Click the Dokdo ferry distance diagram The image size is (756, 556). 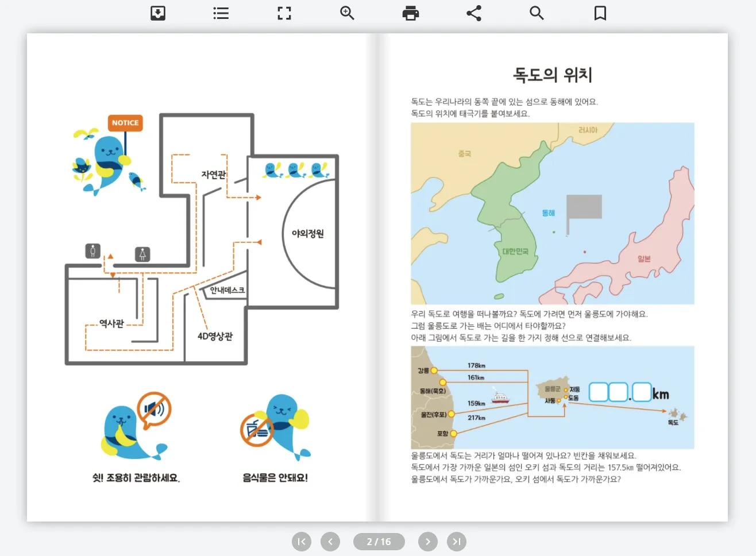[551, 396]
